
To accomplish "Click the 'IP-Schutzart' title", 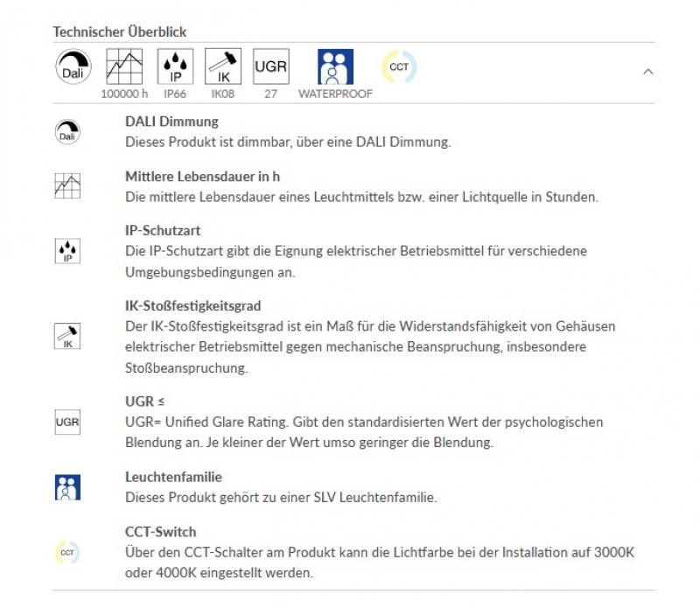I will tap(163, 230).
